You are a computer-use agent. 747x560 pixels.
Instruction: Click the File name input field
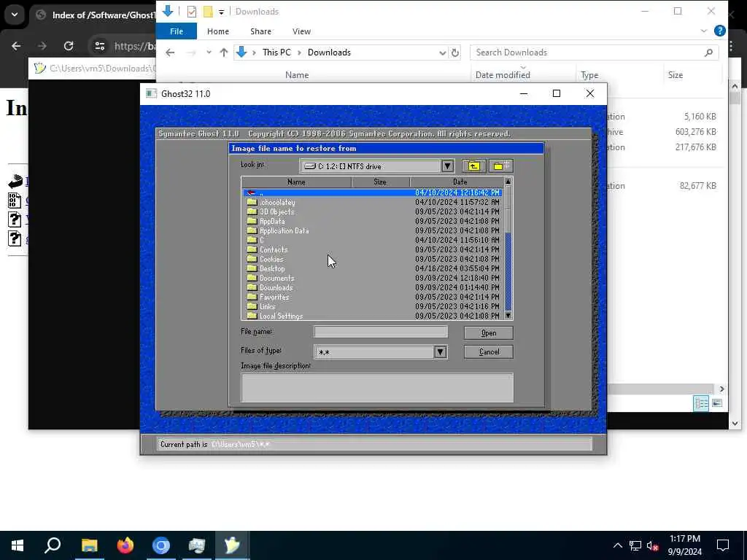point(381,332)
